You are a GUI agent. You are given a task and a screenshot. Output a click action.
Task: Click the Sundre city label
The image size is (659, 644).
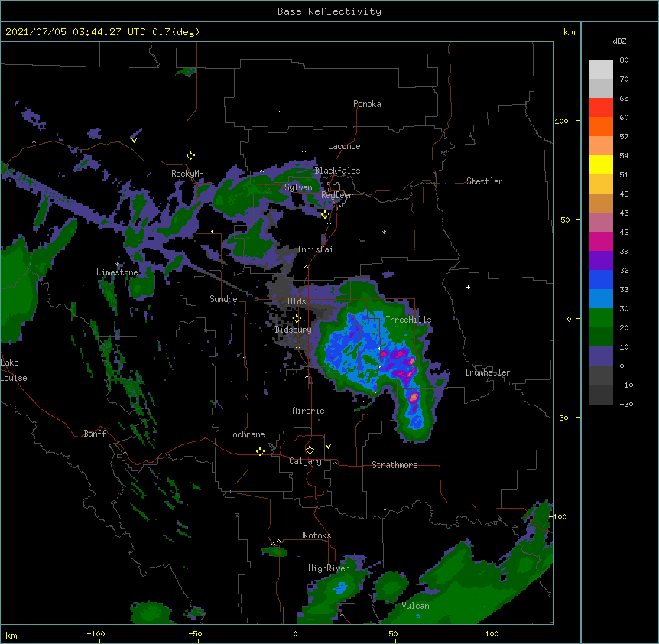(223, 299)
